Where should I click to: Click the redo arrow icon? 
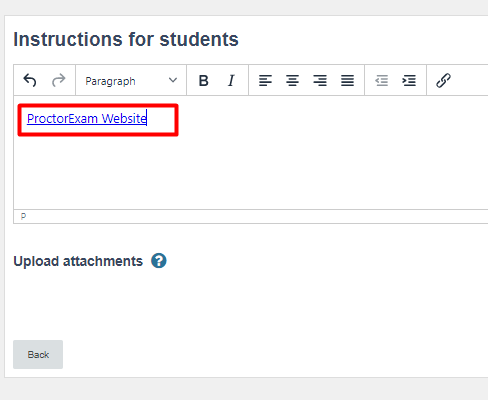(x=59, y=80)
